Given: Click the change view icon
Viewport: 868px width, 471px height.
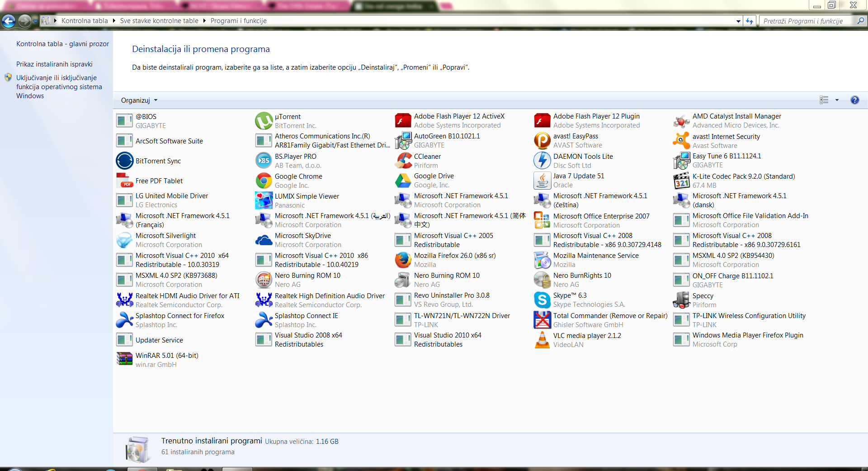Looking at the screenshot, I should [x=824, y=100].
